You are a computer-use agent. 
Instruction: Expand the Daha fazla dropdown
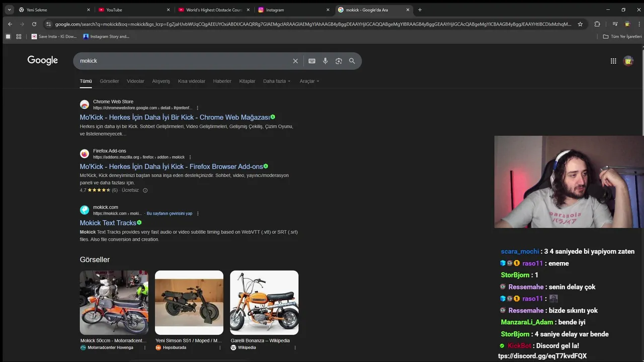click(277, 81)
